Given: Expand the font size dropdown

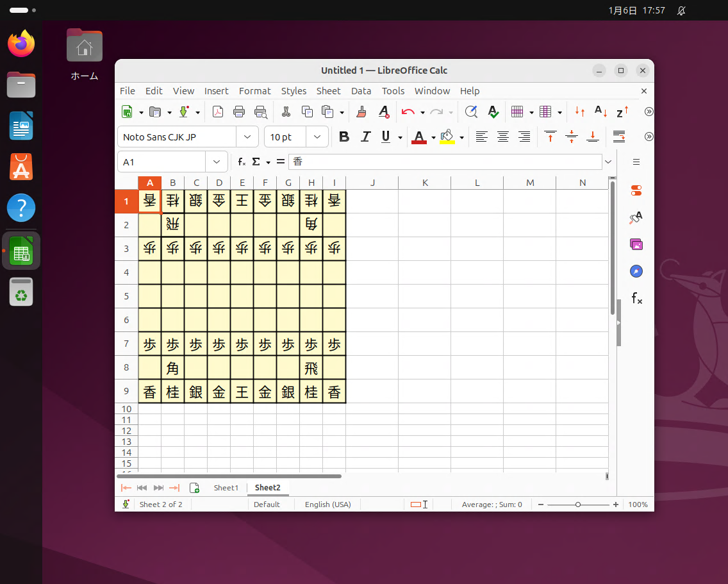Looking at the screenshot, I should [x=317, y=137].
